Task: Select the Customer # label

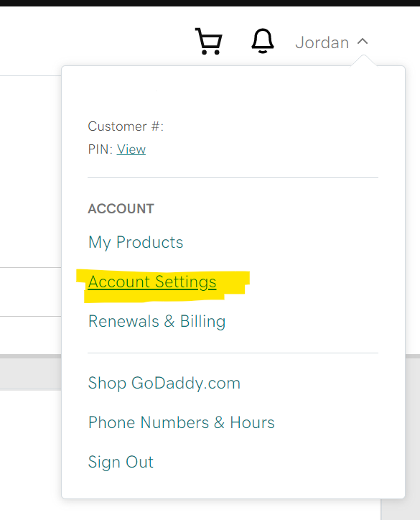Action: tap(126, 126)
